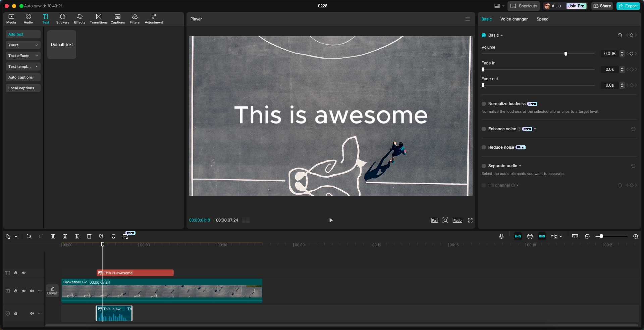This screenshot has width=644, height=330.
Task: Open the Filters panel
Action: (135, 19)
